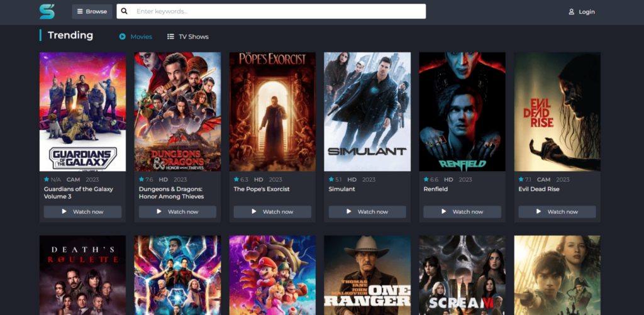Click Watch now under The Pope's Exorcist
This screenshot has width=644, height=315.
(272, 212)
